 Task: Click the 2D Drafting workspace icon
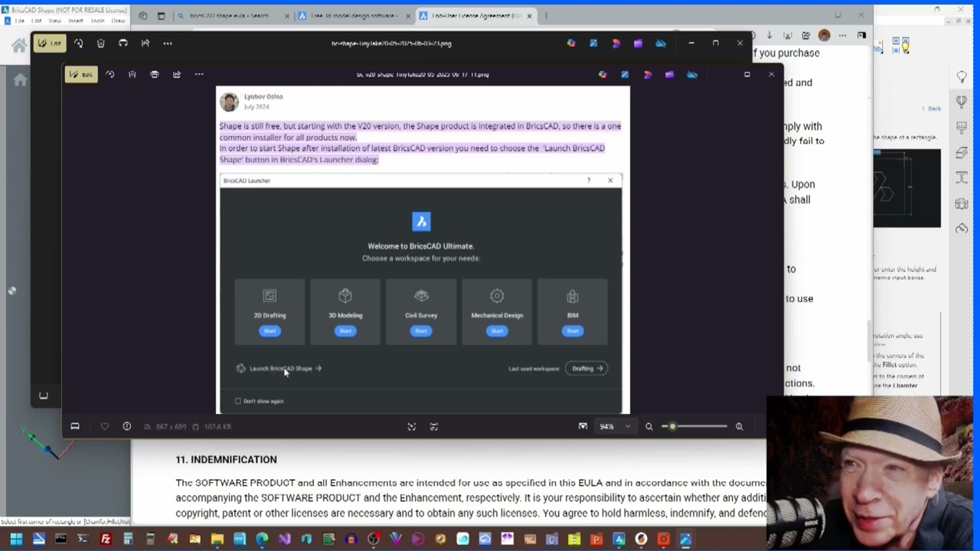coord(269,296)
